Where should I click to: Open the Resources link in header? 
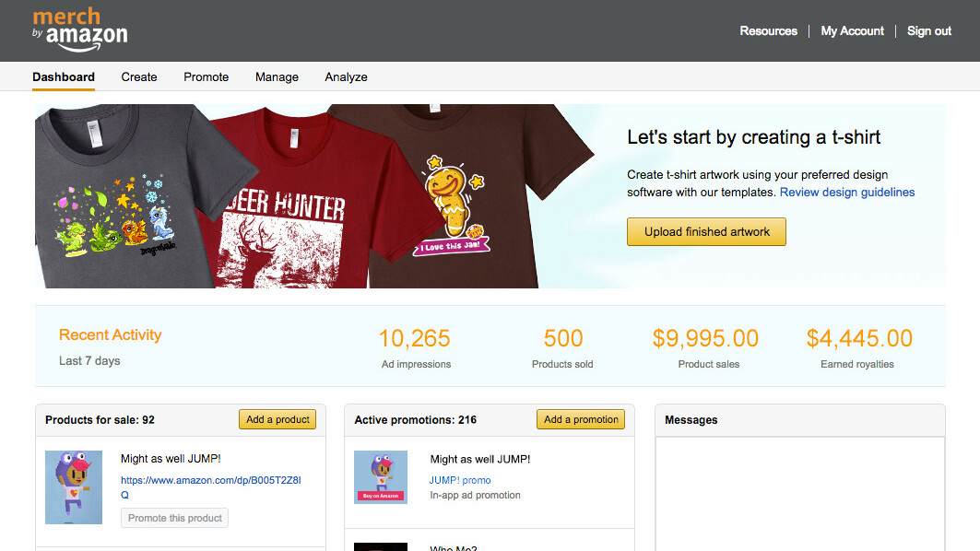[768, 30]
